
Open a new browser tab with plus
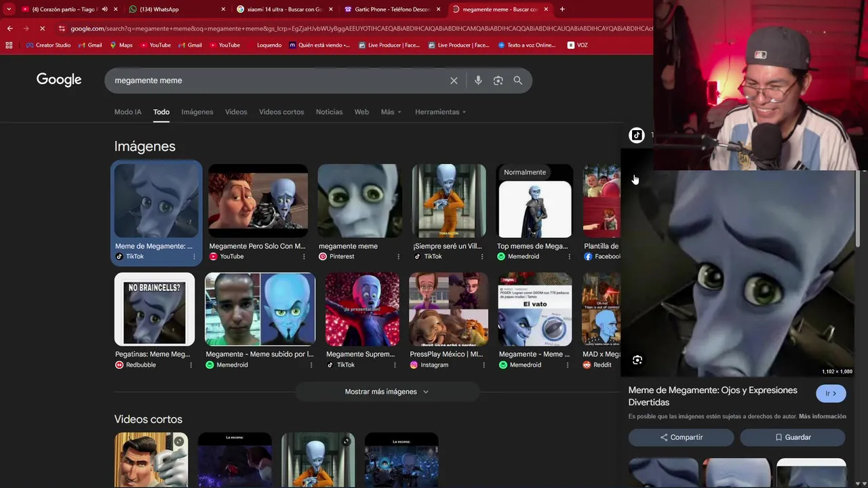point(562,9)
